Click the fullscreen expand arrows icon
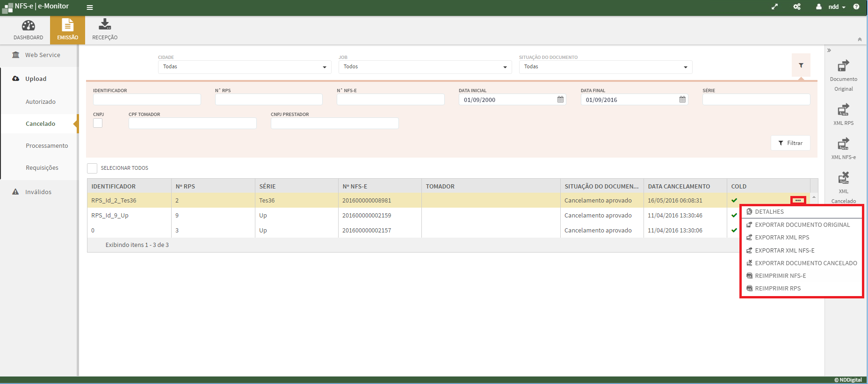Screen dimensions: 868x384 click(x=774, y=7)
